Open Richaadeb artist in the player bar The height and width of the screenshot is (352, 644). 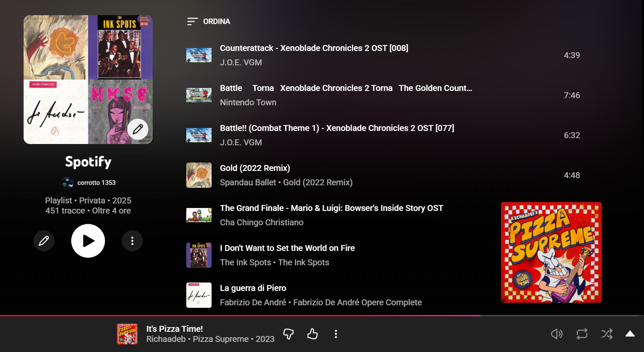tap(166, 339)
